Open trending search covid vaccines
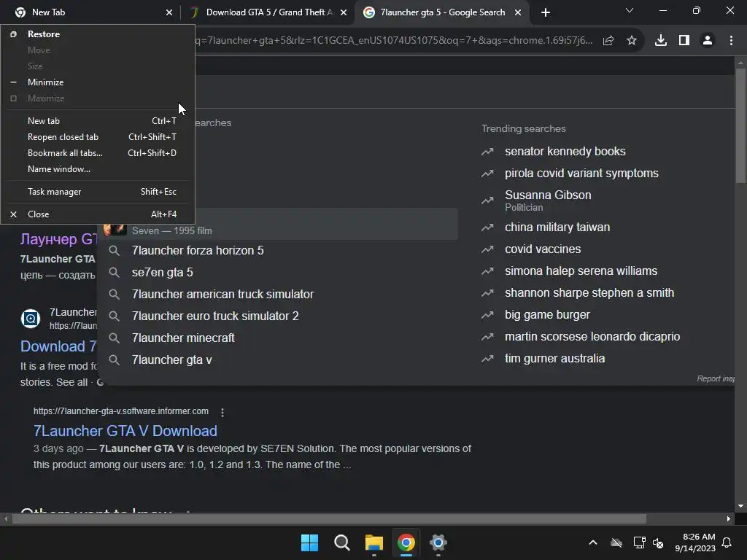The image size is (747, 560). click(543, 249)
